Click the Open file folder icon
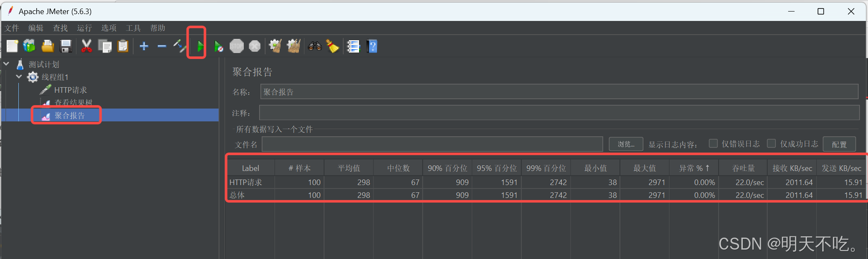The image size is (868, 259). coord(47,46)
